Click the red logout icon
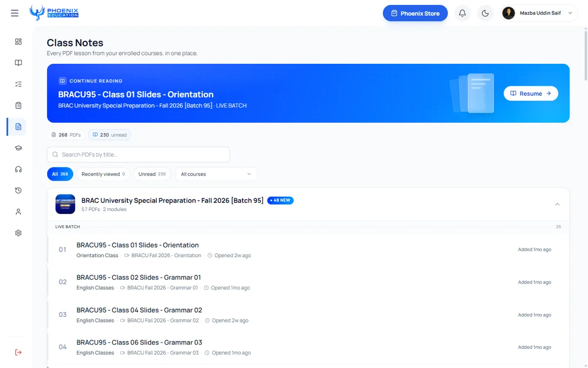 point(18,352)
